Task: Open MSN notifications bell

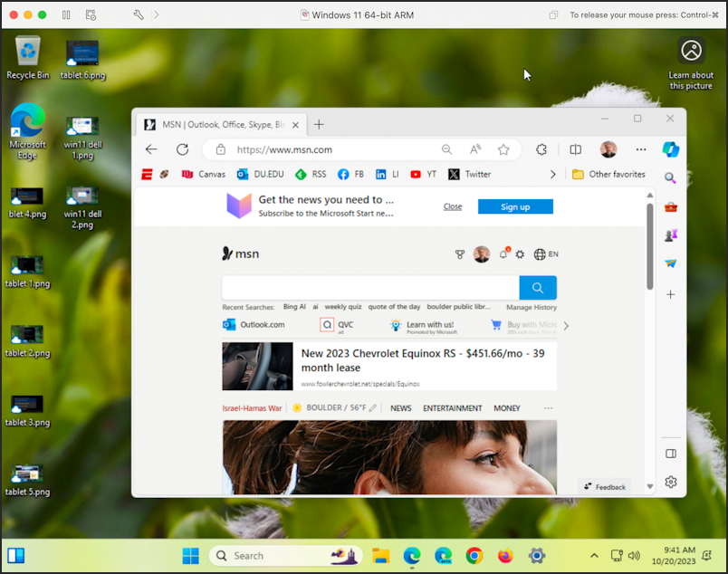Action: click(503, 254)
